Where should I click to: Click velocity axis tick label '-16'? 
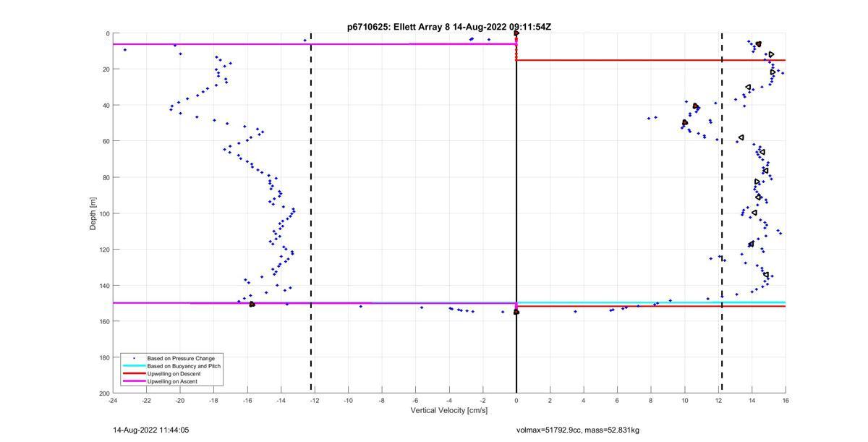247,400
